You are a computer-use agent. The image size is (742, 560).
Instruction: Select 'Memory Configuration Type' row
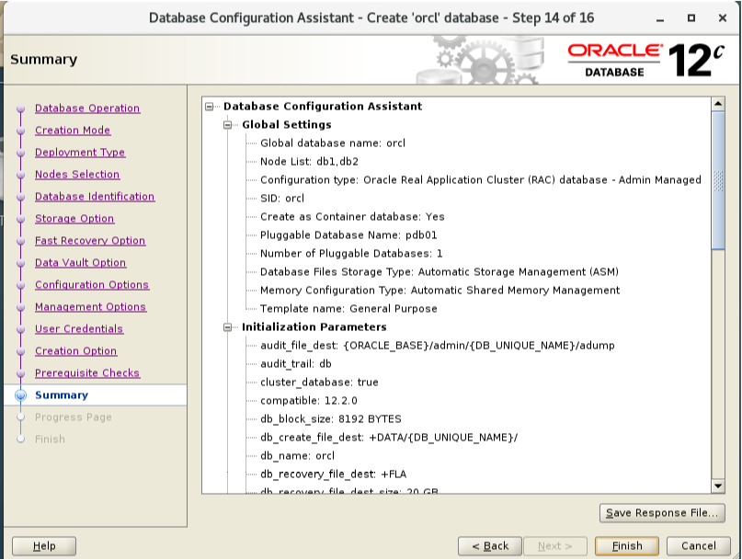(x=439, y=291)
